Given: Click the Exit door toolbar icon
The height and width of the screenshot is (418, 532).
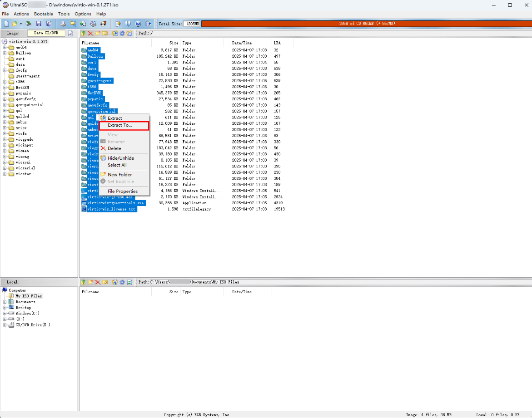Looking at the screenshot, I should (148, 24).
